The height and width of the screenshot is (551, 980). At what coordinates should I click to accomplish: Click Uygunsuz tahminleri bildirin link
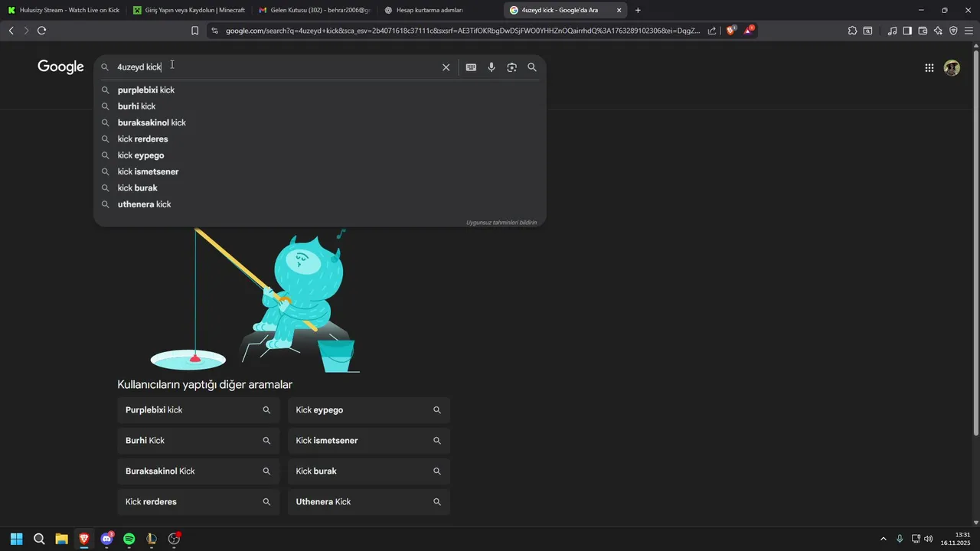(501, 223)
